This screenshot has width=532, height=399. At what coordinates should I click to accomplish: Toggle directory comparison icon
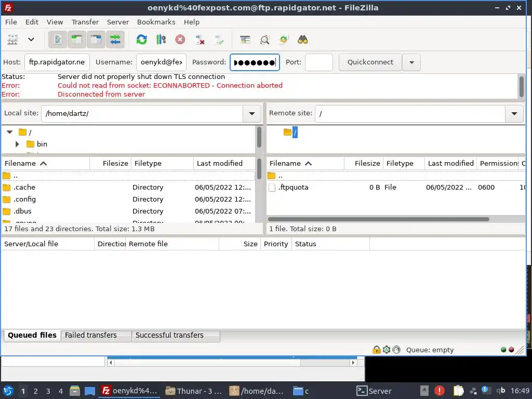pos(264,39)
